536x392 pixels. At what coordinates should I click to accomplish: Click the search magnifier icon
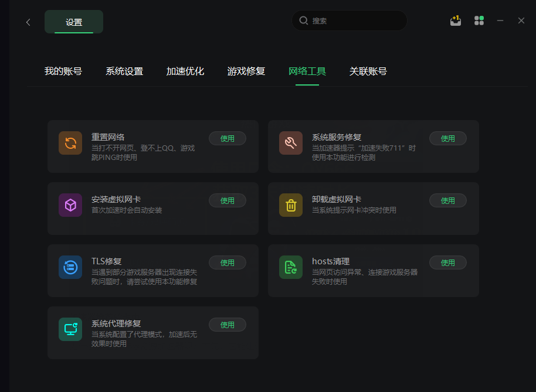click(303, 21)
